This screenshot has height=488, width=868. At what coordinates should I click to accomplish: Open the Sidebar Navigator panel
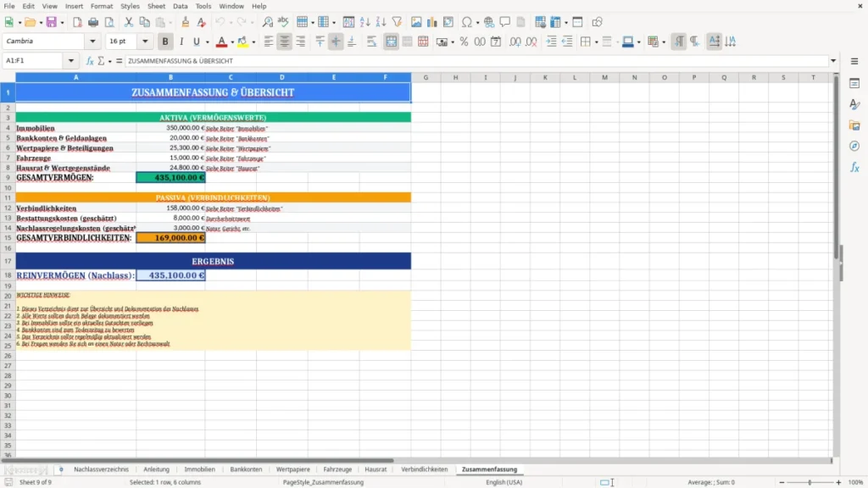click(854, 146)
